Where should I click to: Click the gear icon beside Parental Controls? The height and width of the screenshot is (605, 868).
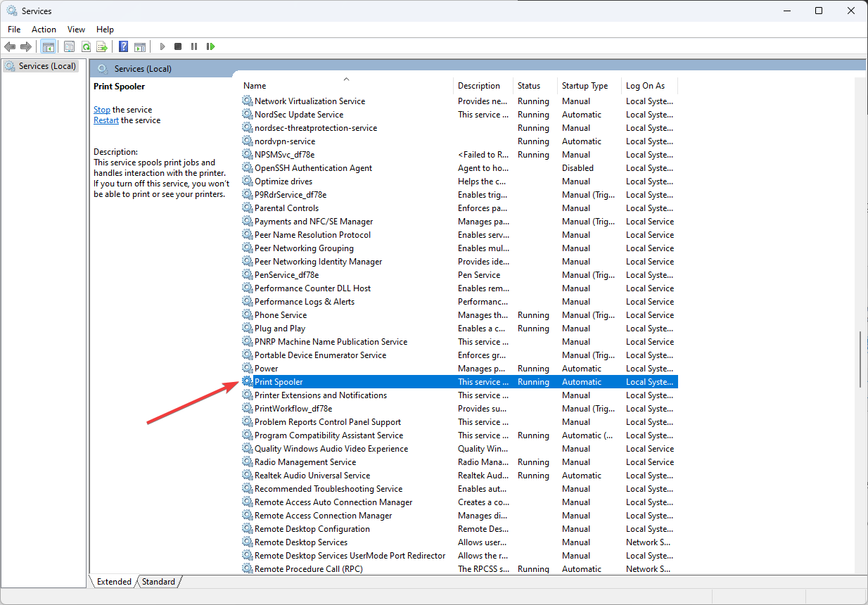pyautogui.click(x=248, y=208)
